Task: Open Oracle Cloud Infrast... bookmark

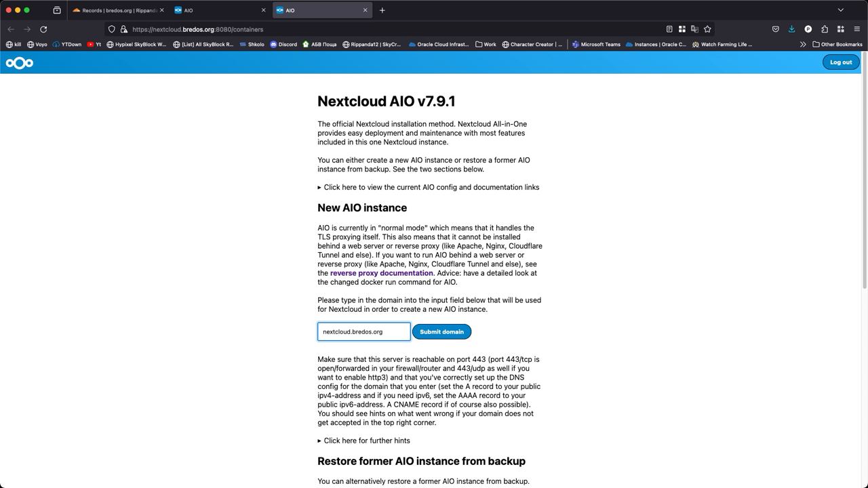Action: click(x=439, y=45)
